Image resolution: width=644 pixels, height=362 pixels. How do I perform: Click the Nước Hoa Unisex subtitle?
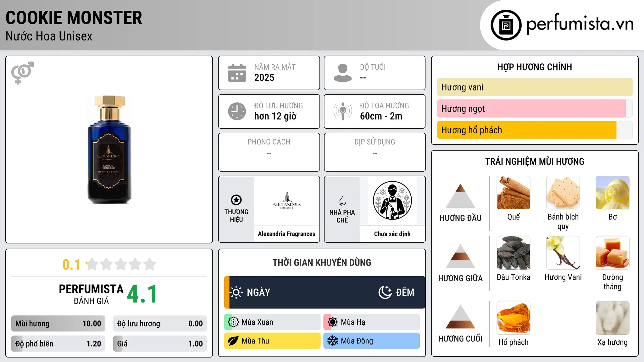coord(49,36)
